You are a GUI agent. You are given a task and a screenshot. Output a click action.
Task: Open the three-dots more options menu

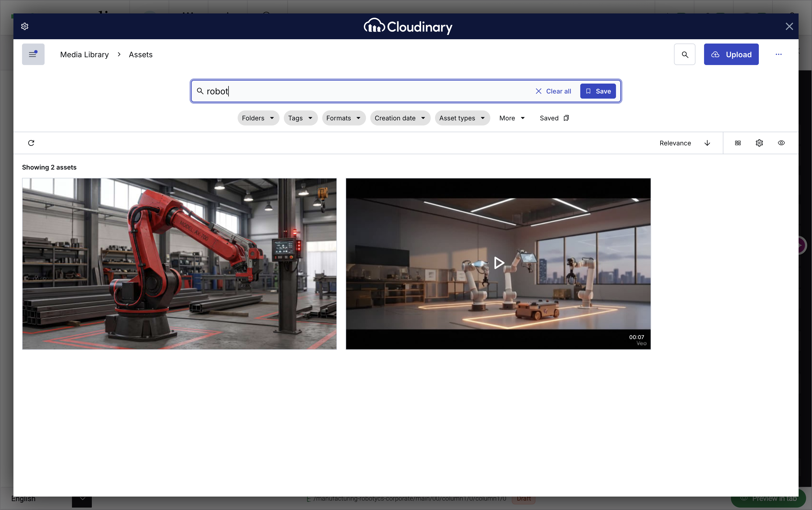pos(779,54)
